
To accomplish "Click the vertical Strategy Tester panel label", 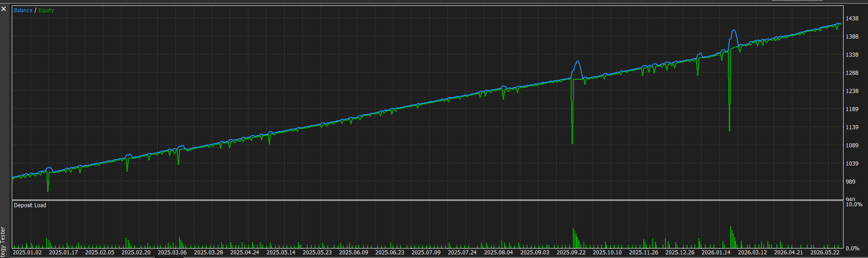I will 3,242.
